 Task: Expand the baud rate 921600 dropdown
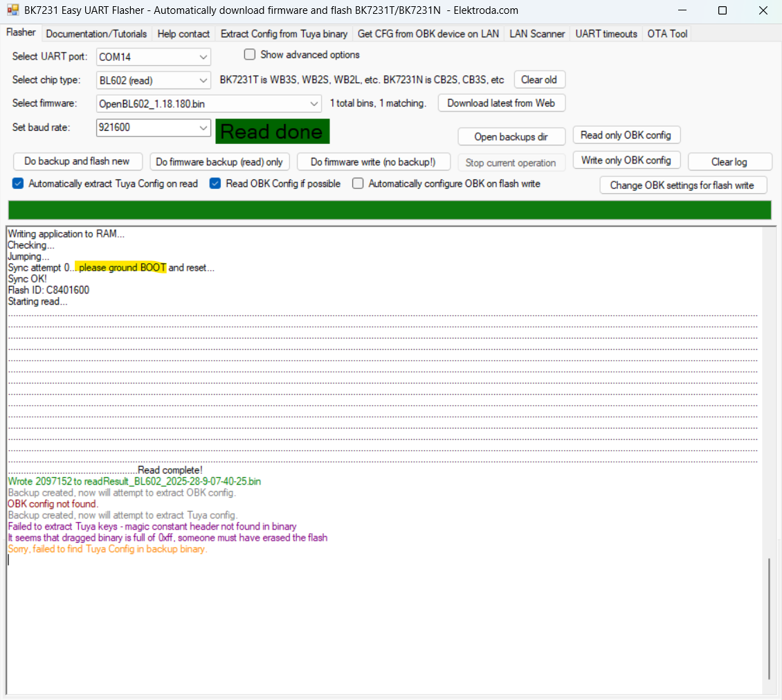pos(203,127)
